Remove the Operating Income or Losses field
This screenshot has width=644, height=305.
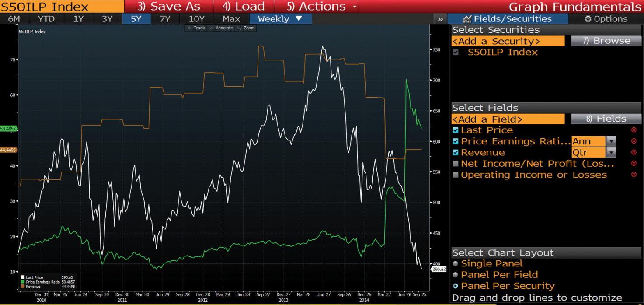click(x=634, y=174)
